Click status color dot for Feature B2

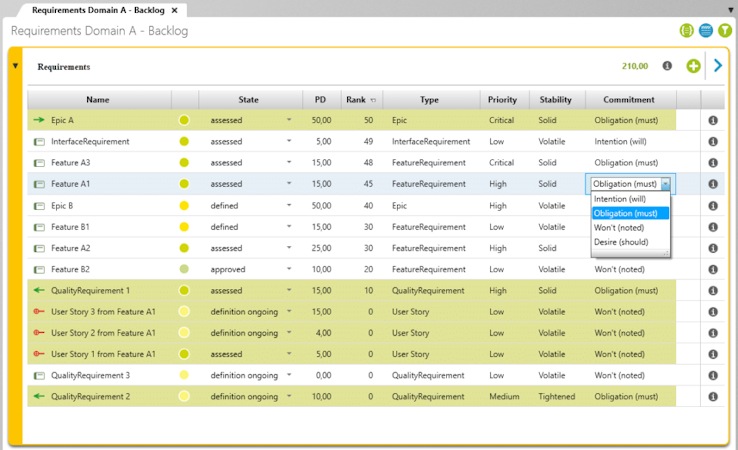[x=184, y=269]
